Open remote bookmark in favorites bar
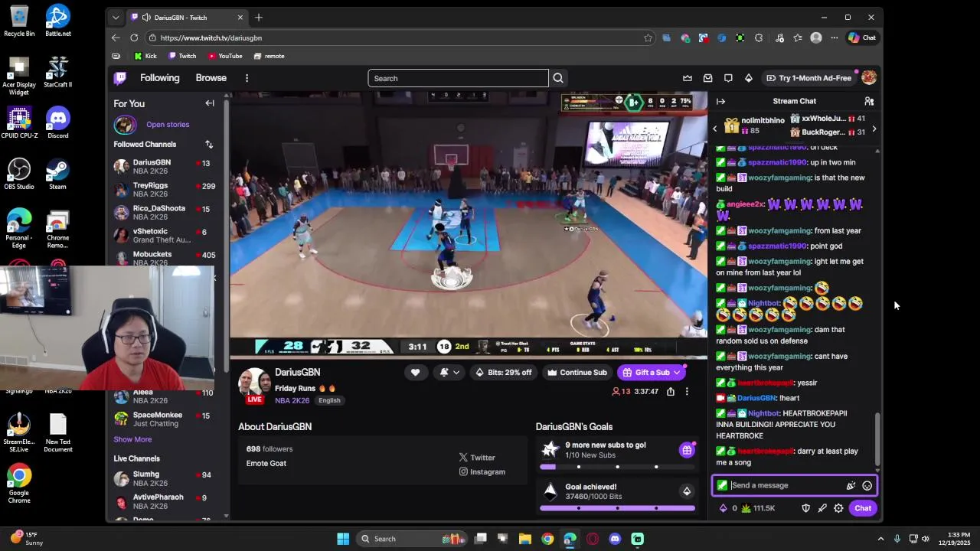The width and height of the screenshot is (980, 551). click(269, 56)
